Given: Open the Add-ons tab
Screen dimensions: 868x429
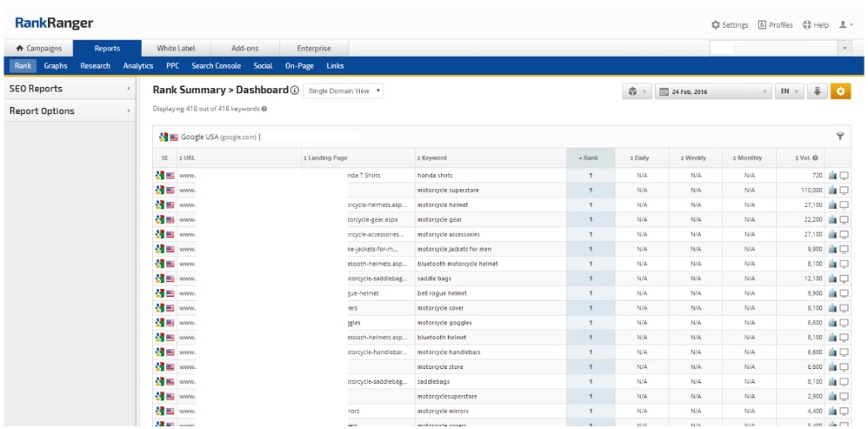Looking at the screenshot, I should (244, 48).
